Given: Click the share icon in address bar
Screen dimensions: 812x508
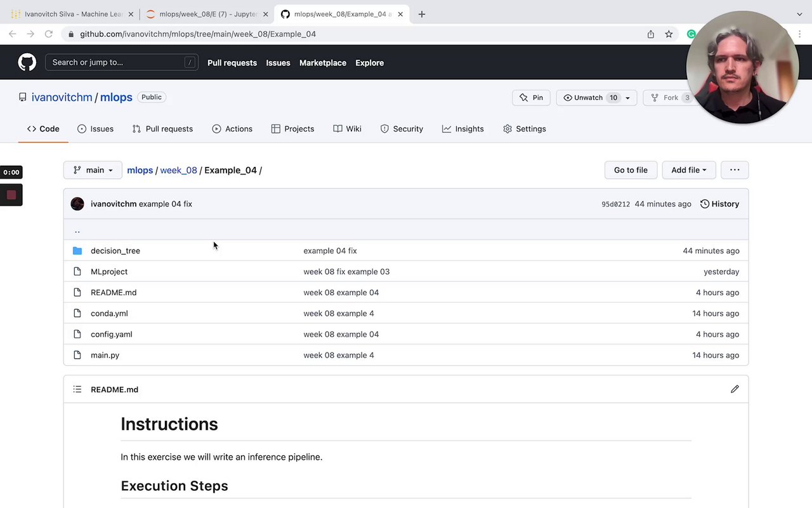Looking at the screenshot, I should (x=651, y=34).
